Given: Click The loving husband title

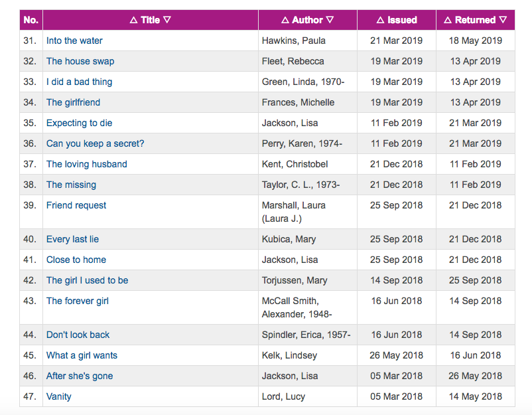Looking at the screenshot, I should coord(86,164).
